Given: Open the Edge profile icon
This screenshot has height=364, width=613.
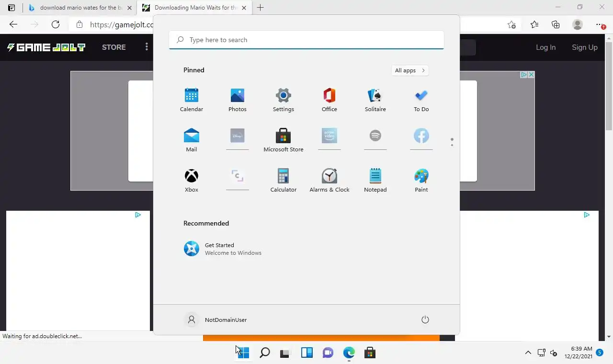Looking at the screenshot, I should (578, 24).
